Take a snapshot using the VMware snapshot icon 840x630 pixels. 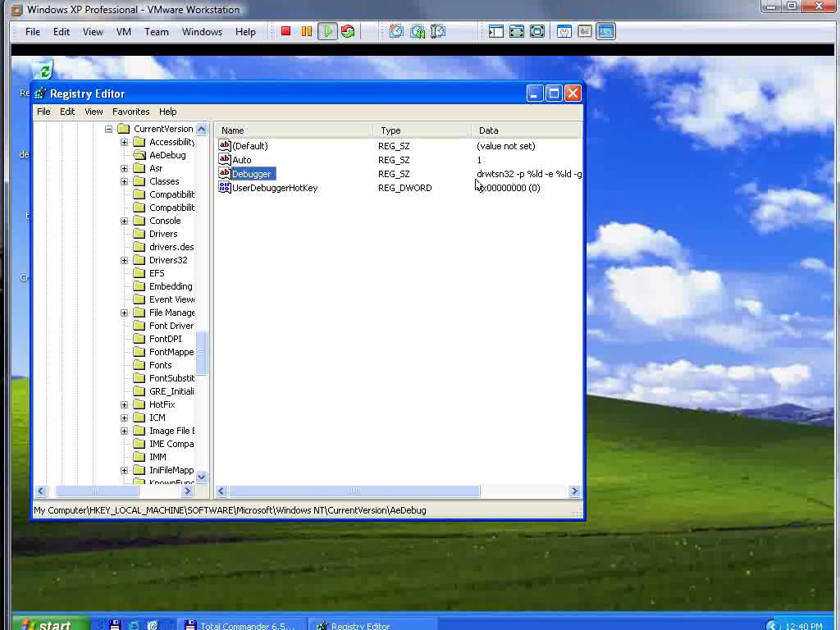[396, 32]
